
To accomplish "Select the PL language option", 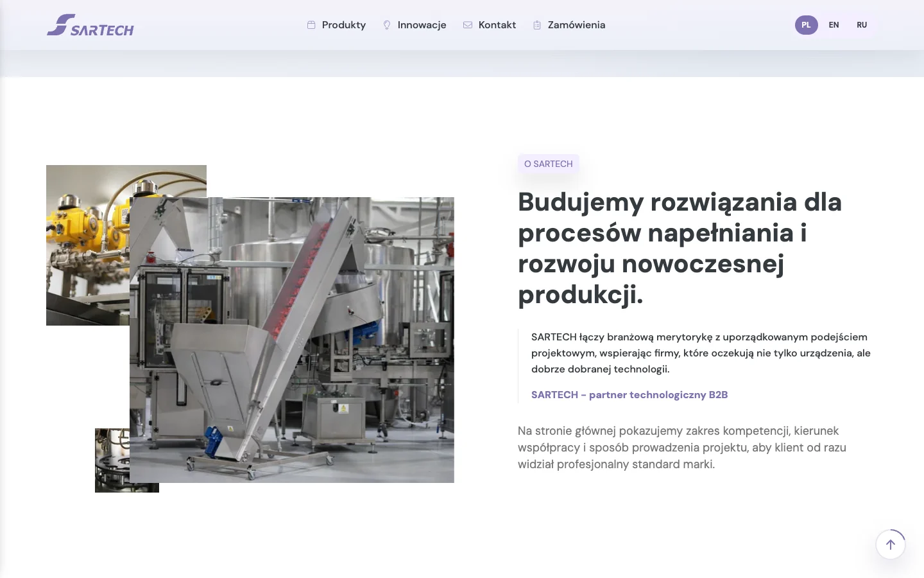I will click(807, 25).
